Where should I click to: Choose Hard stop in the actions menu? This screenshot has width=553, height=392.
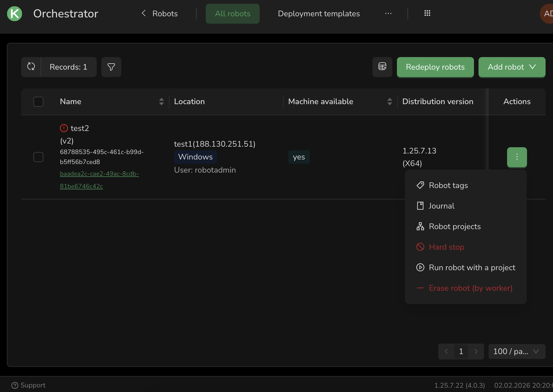pyautogui.click(x=446, y=247)
